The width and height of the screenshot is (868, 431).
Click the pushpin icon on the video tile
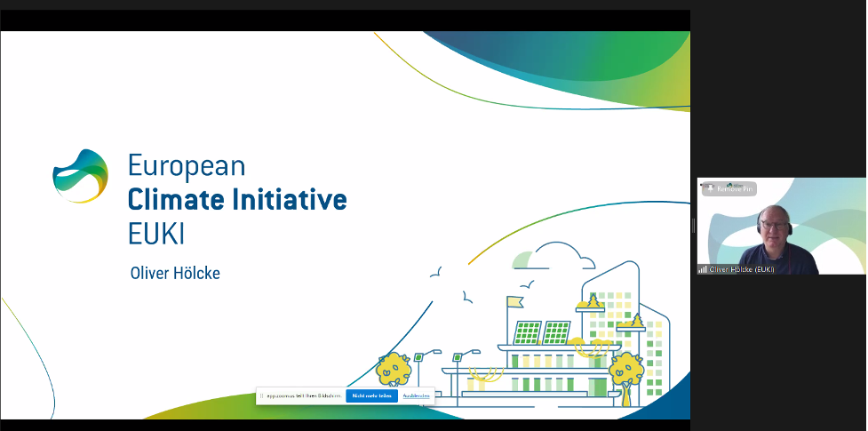(x=710, y=188)
